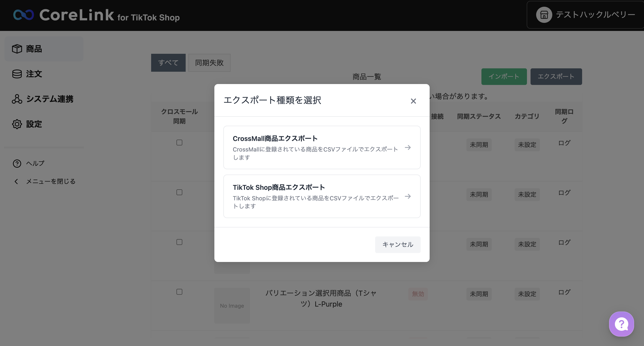
Task: Open the purple chat help bubble
Action: 621,324
